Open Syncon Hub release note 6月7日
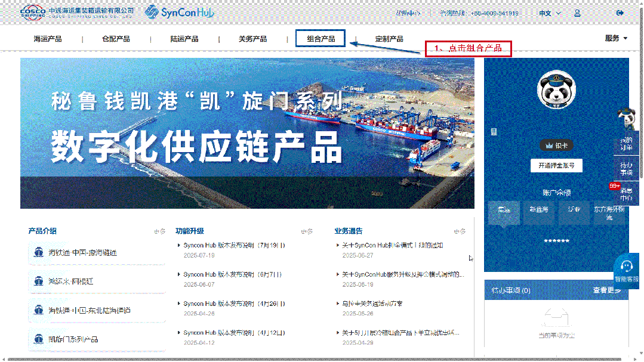This screenshot has width=644, height=362. coord(232,274)
